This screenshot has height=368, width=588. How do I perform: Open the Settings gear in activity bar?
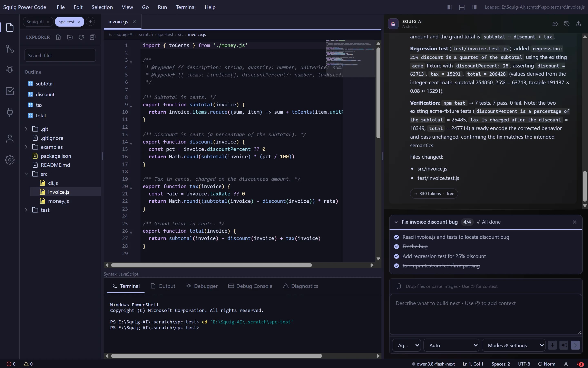10,160
